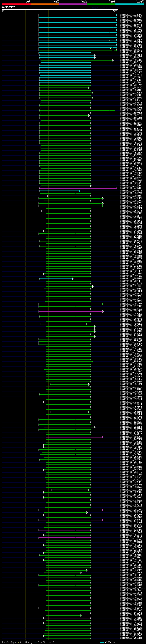This screenshot has width=146, height=644.
Task: Click label UniRef100_C6P6R6
Action: click(x=131, y=615)
